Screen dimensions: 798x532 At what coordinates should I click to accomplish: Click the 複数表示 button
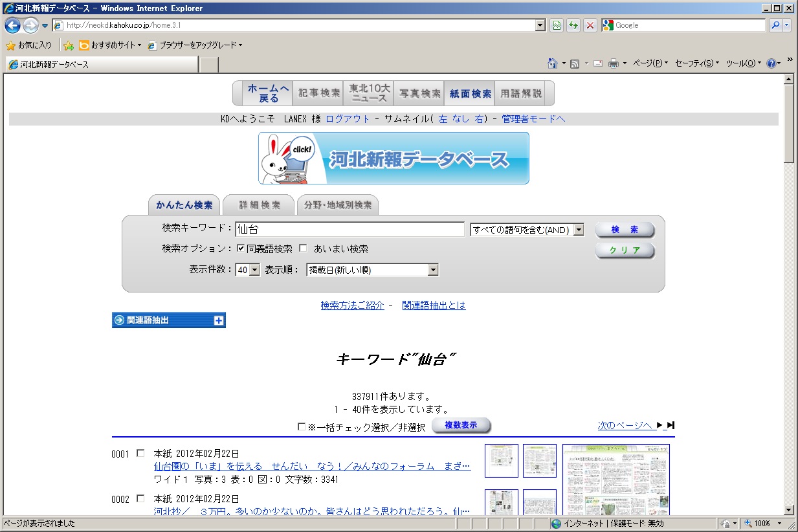[461, 425]
